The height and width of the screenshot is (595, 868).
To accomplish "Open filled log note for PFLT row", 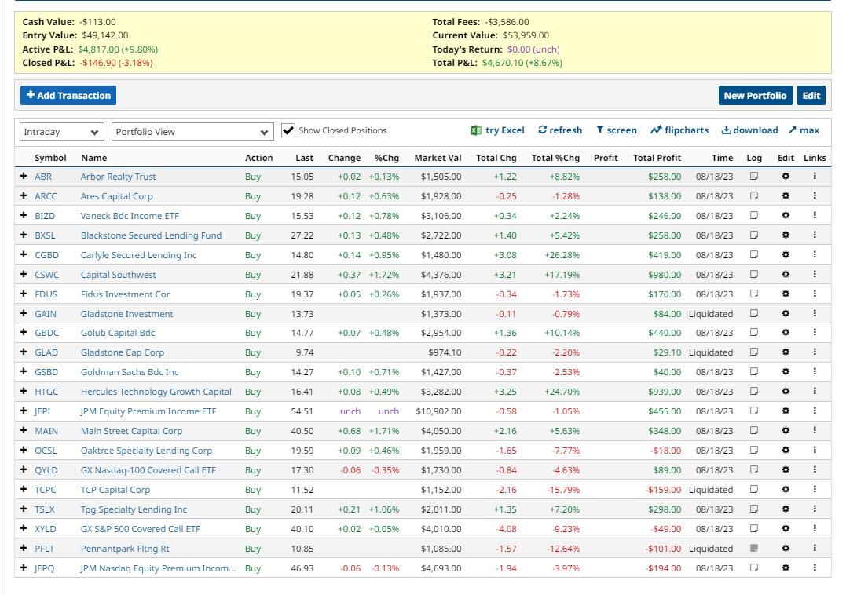I will [x=753, y=548].
